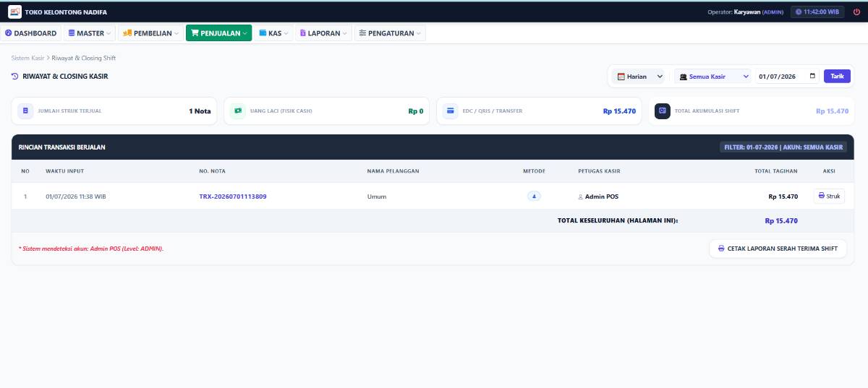Click the No. Nota column header
This screenshot has height=388, width=868.
(x=212, y=171)
